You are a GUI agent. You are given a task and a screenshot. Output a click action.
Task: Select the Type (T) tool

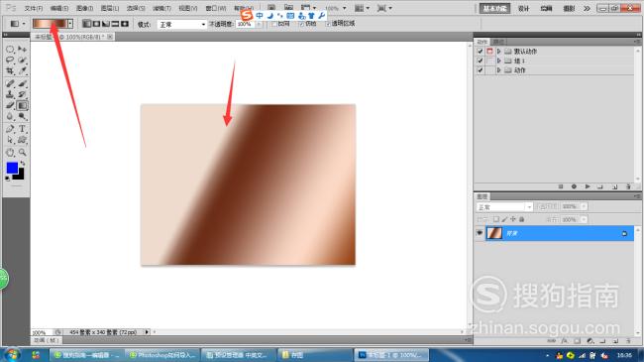pyautogui.click(x=22, y=129)
